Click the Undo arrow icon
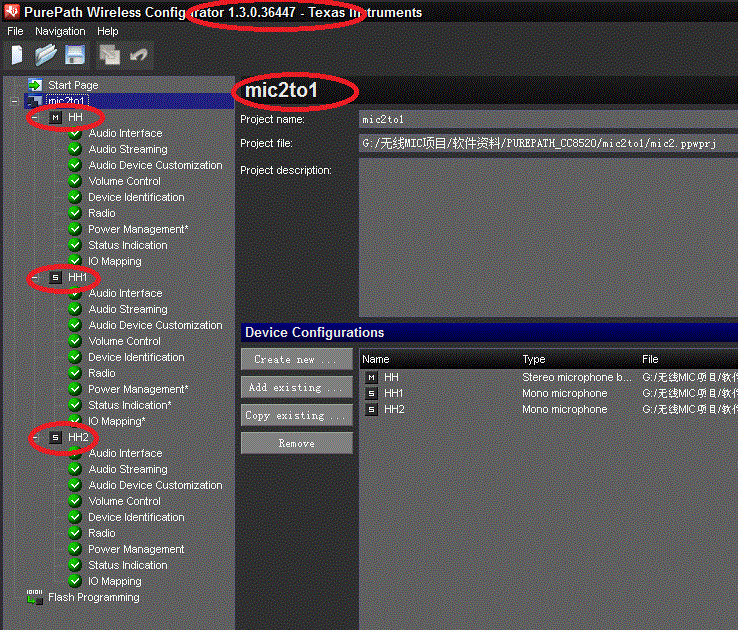 tap(138, 55)
